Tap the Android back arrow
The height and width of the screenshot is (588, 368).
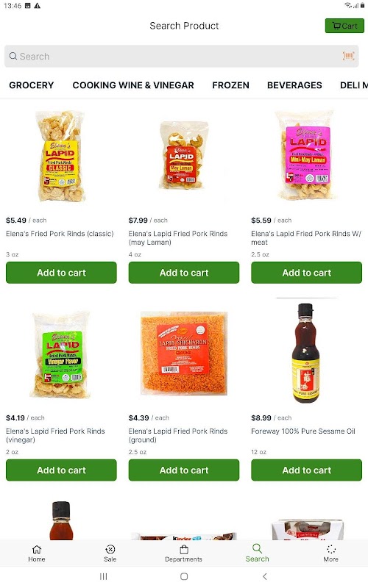tap(265, 576)
